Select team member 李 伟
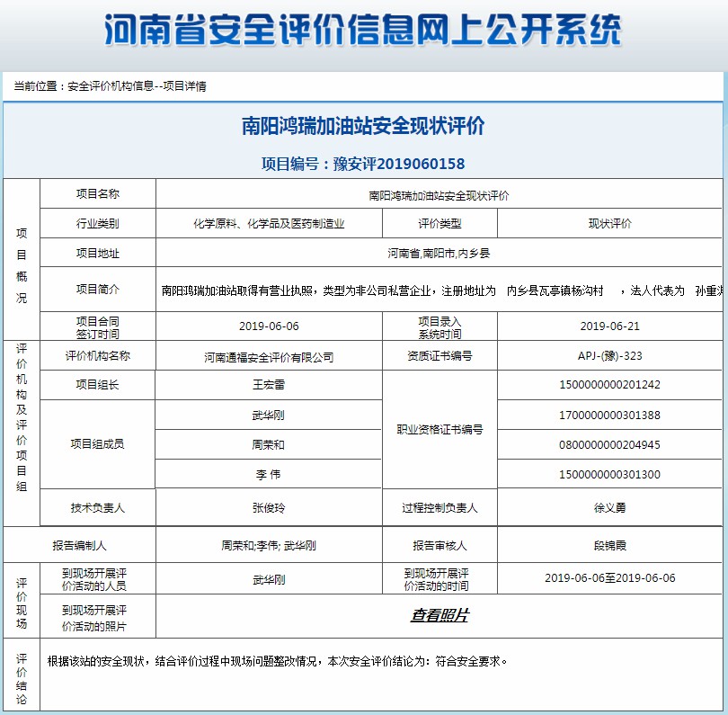Image resolution: width=728 pixels, height=715 pixels. (x=269, y=475)
